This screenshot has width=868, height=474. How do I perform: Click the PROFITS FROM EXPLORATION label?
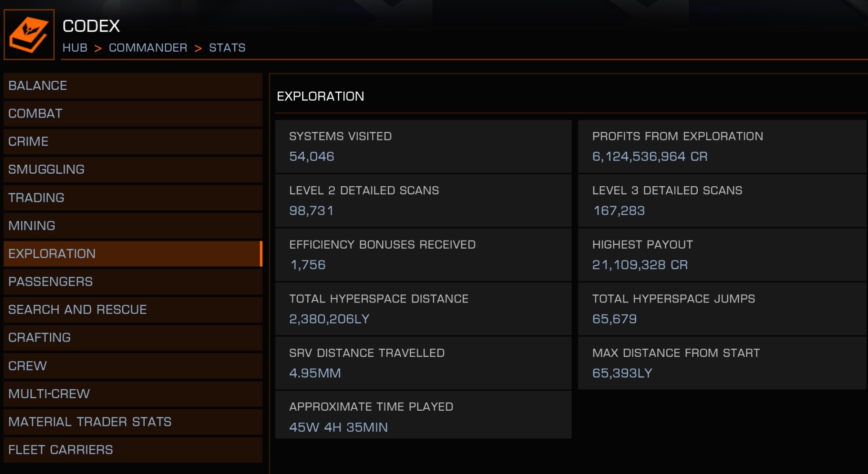[x=678, y=136]
